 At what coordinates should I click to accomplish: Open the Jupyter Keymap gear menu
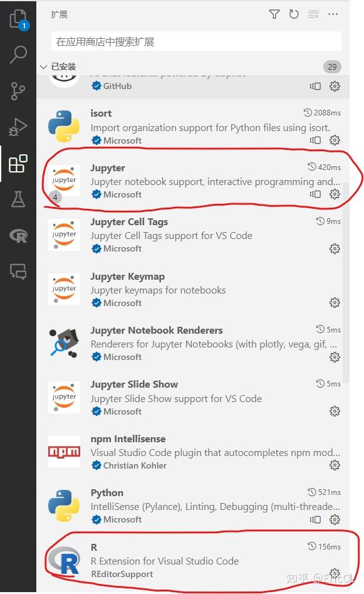click(x=335, y=302)
